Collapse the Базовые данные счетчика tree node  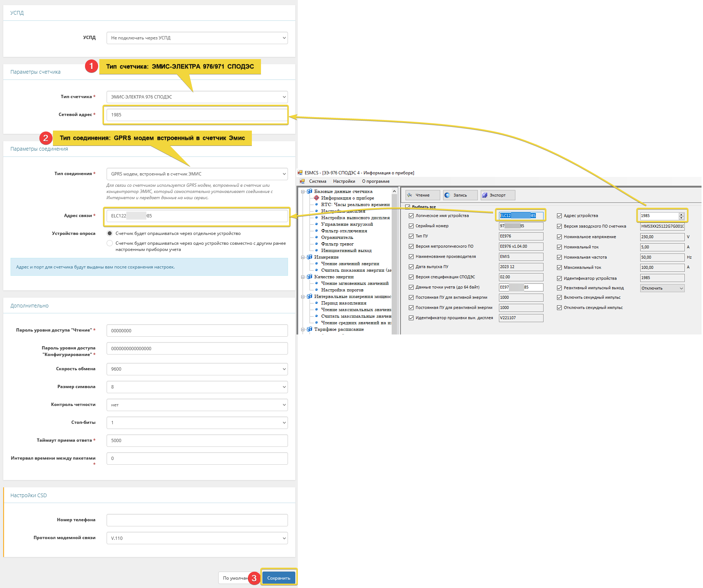pos(303,192)
